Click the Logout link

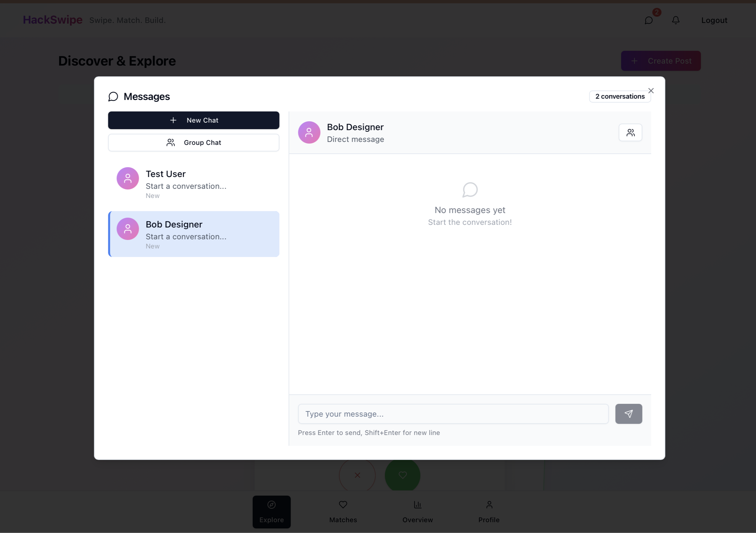tap(714, 20)
